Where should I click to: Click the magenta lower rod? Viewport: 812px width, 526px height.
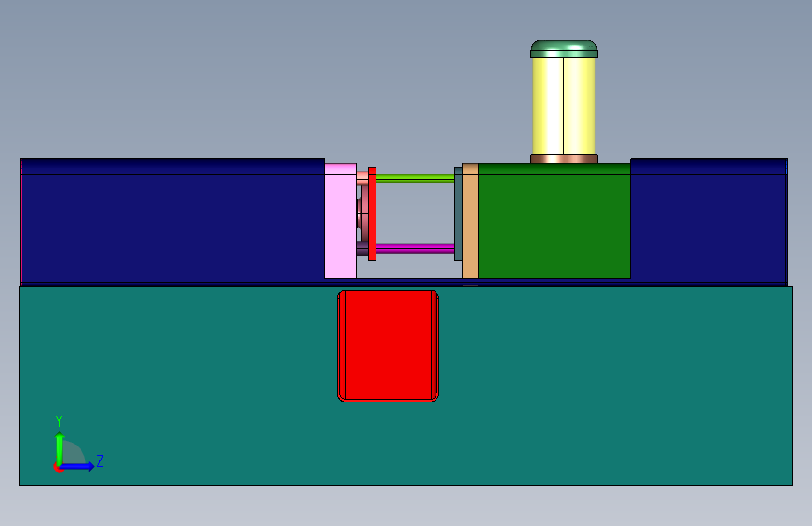[415, 249]
